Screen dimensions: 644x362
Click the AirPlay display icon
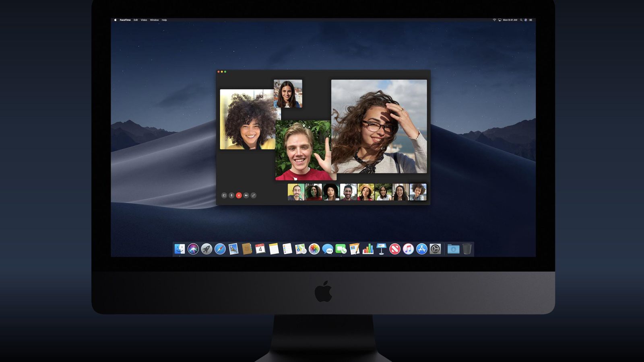click(x=500, y=20)
